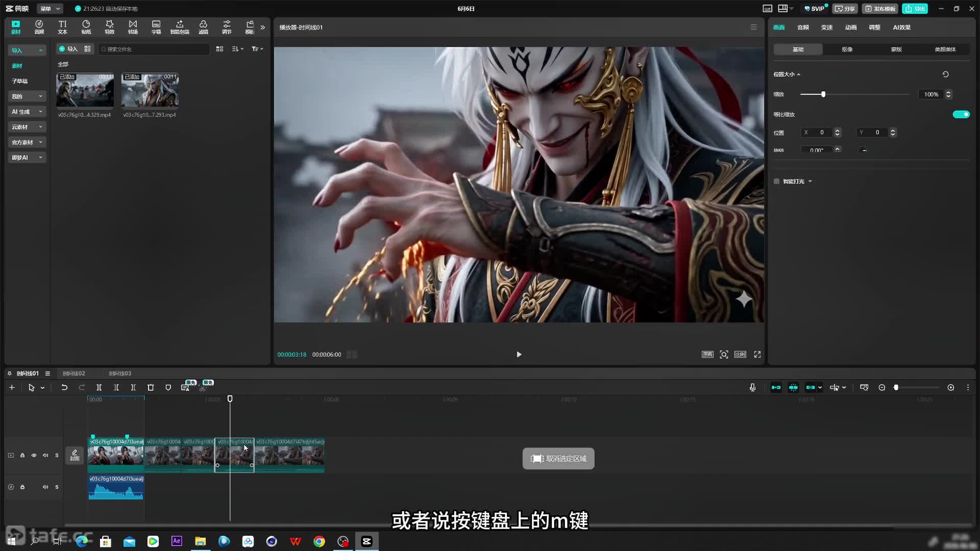
Task: Switch to the 变速 speed tab
Action: [827, 28]
